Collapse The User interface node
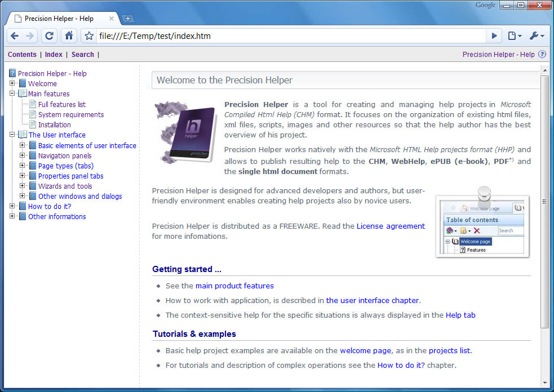 click(12, 135)
